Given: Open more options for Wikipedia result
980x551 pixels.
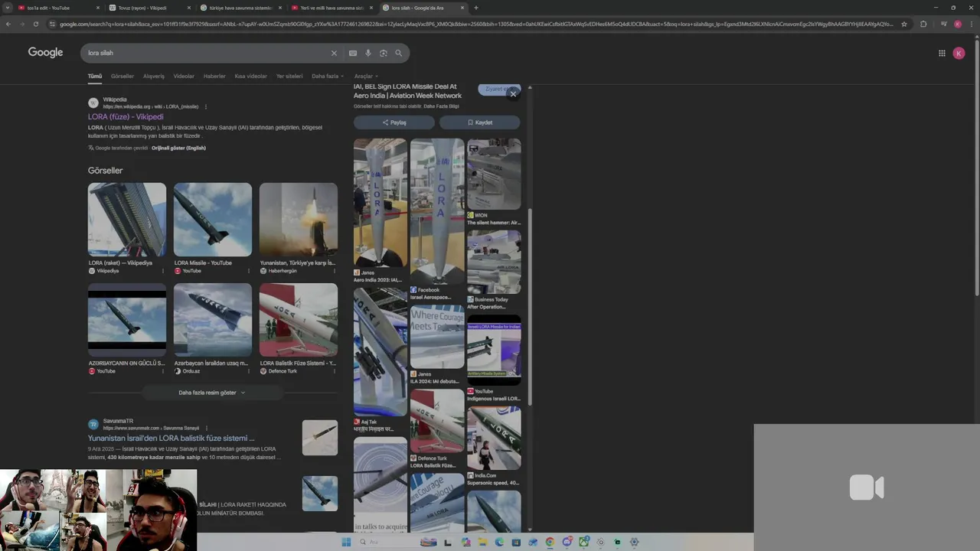Looking at the screenshot, I should [x=206, y=106].
